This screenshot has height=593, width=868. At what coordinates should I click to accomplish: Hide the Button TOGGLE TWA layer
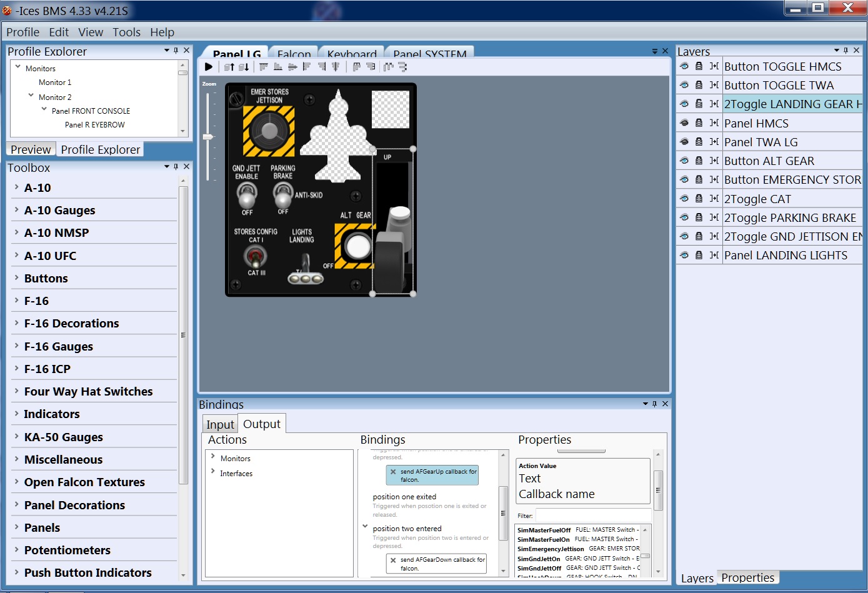click(x=684, y=85)
